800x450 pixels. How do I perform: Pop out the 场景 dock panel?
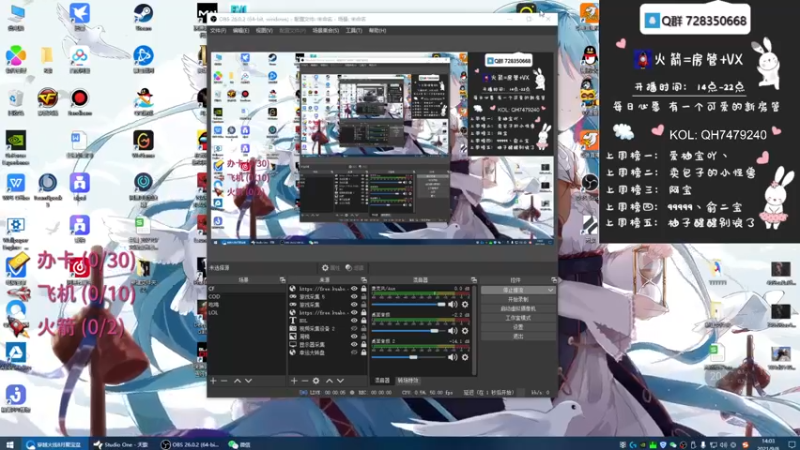coord(282,280)
